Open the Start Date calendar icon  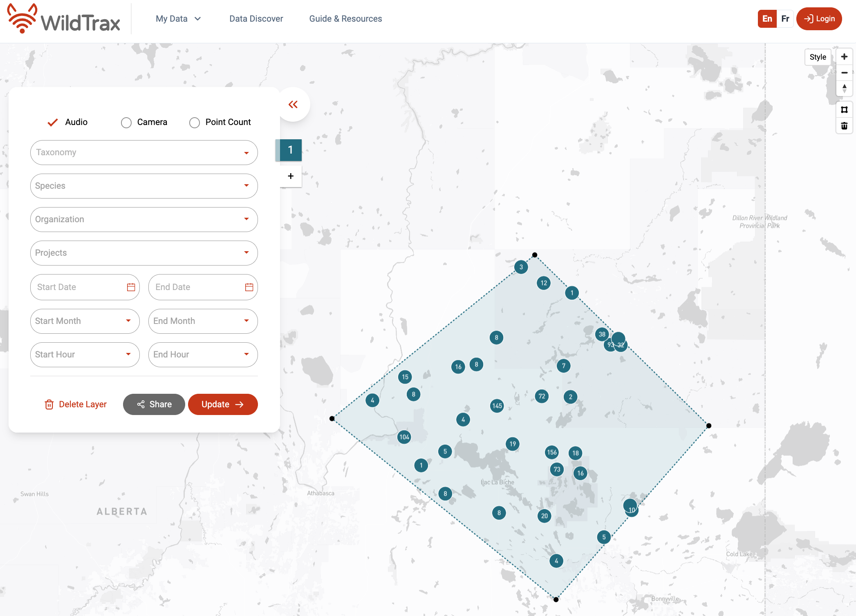tap(131, 287)
